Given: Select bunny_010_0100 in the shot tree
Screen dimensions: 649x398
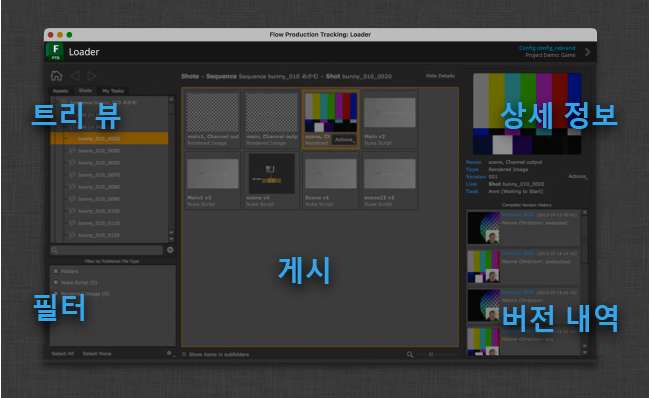Looking at the screenshot, I should (99, 211).
